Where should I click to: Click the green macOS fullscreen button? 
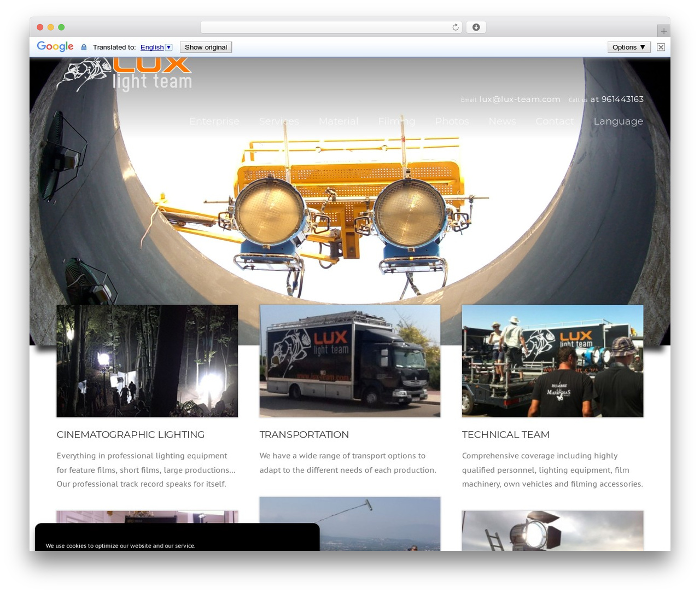[61, 27]
